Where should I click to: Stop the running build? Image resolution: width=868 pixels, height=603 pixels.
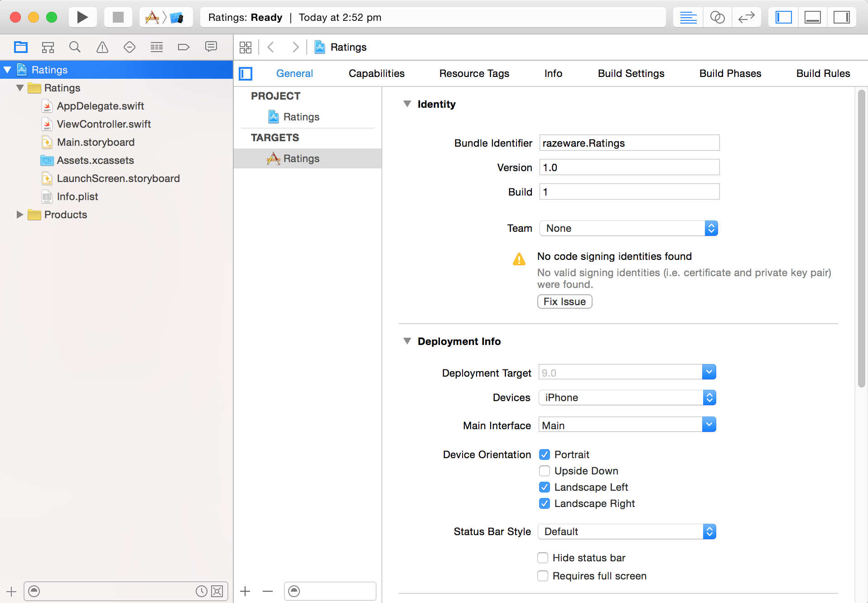[x=118, y=17]
